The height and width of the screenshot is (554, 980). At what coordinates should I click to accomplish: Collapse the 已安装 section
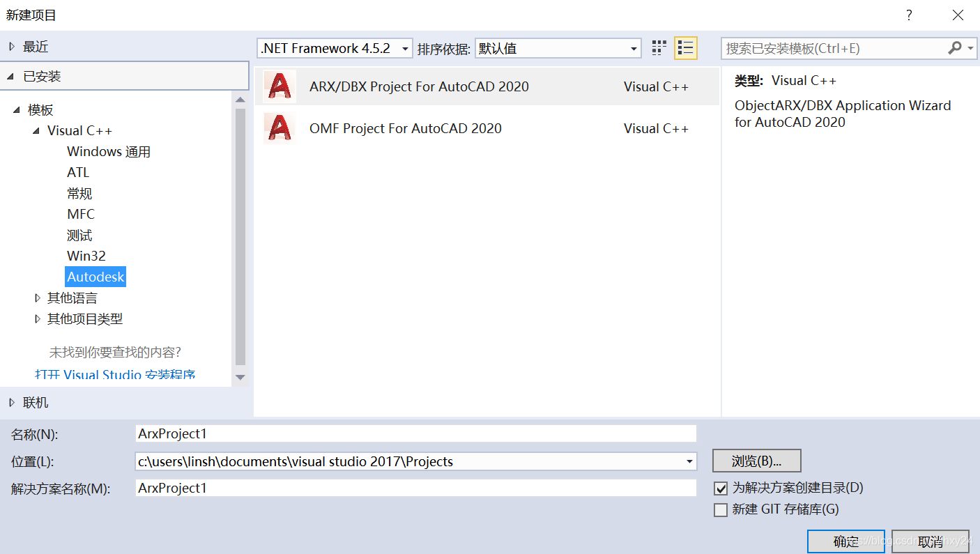pyautogui.click(x=11, y=76)
